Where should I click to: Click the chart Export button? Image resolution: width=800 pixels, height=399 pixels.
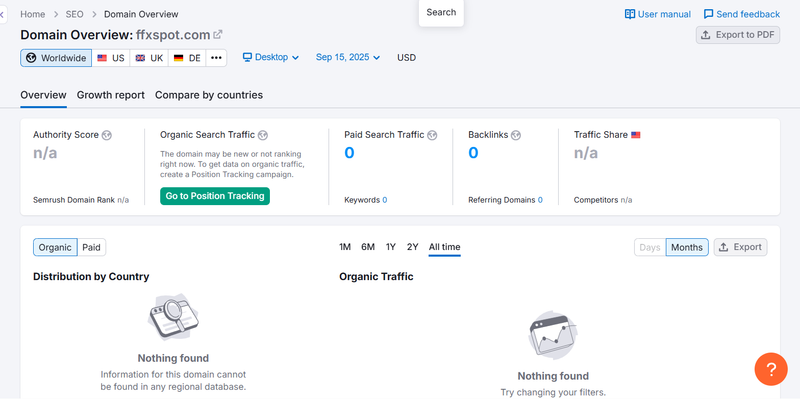coord(740,247)
